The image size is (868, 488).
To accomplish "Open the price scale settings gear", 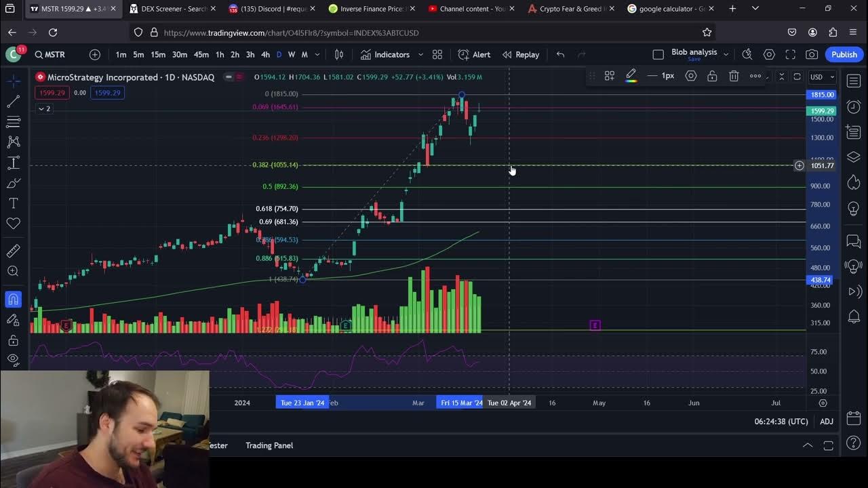I will tap(823, 403).
